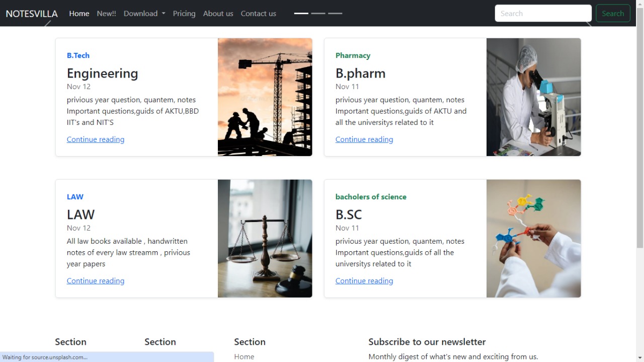Click the footer Home link

tap(244, 356)
